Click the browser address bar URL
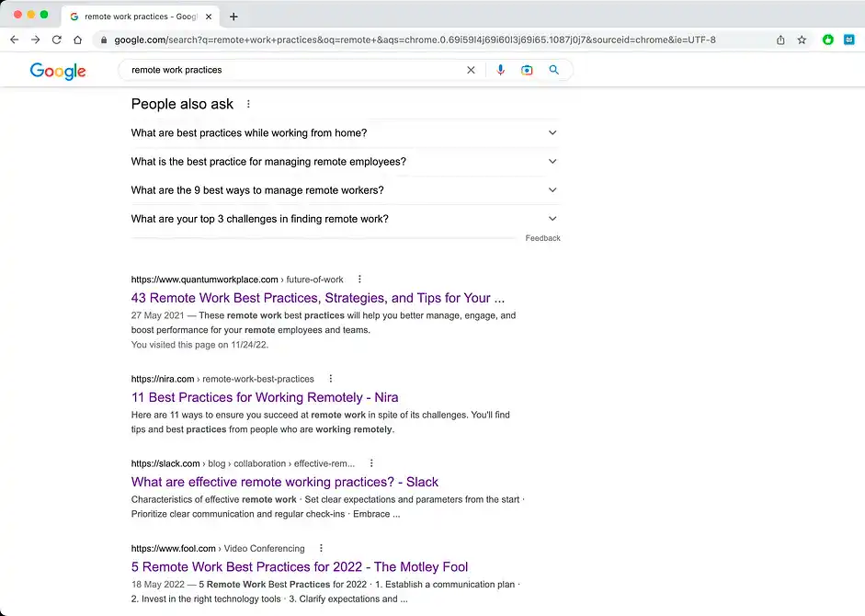This screenshot has height=616, width=865. (415, 40)
